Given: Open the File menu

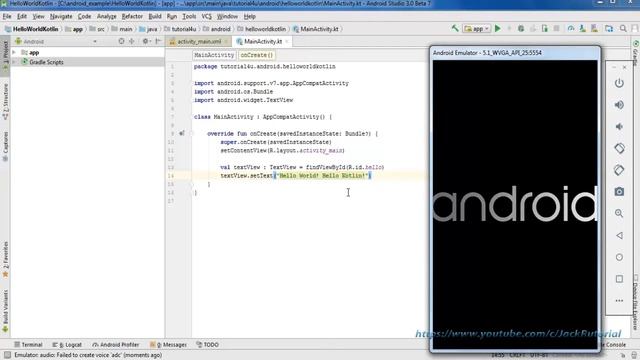Looking at the screenshot, I should (x=7, y=16).
